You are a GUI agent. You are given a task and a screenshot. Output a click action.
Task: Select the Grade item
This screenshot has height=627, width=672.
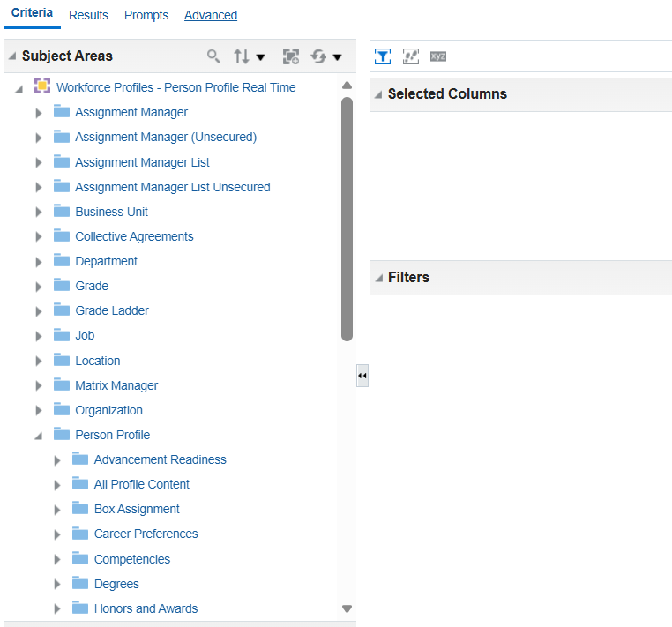pyautogui.click(x=92, y=286)
